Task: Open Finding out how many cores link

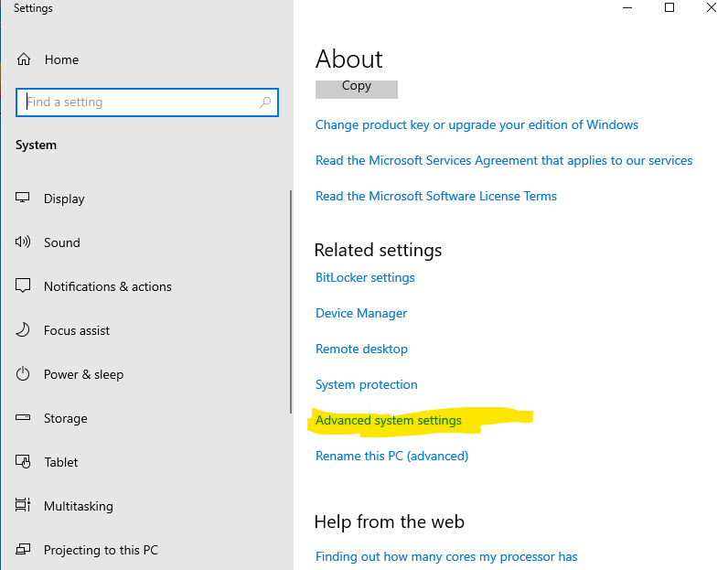Action: 446,556
